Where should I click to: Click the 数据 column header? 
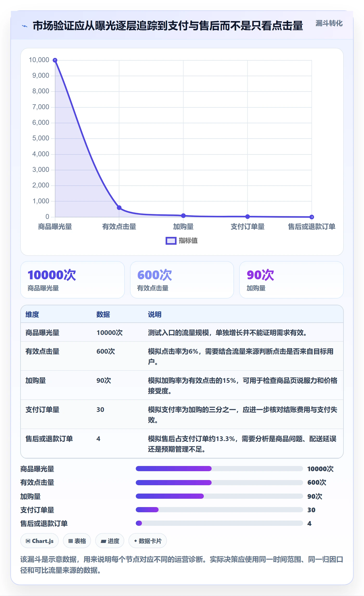(103, 314)
